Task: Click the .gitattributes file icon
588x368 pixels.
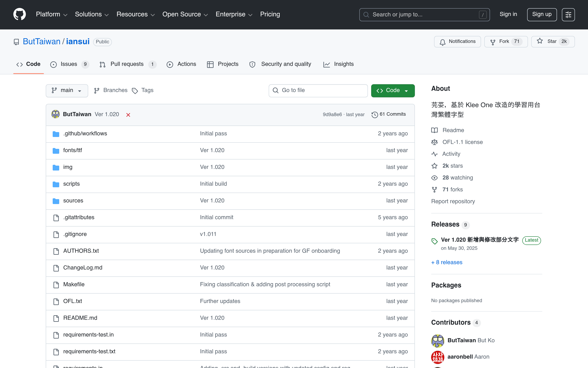Action: 56,218
